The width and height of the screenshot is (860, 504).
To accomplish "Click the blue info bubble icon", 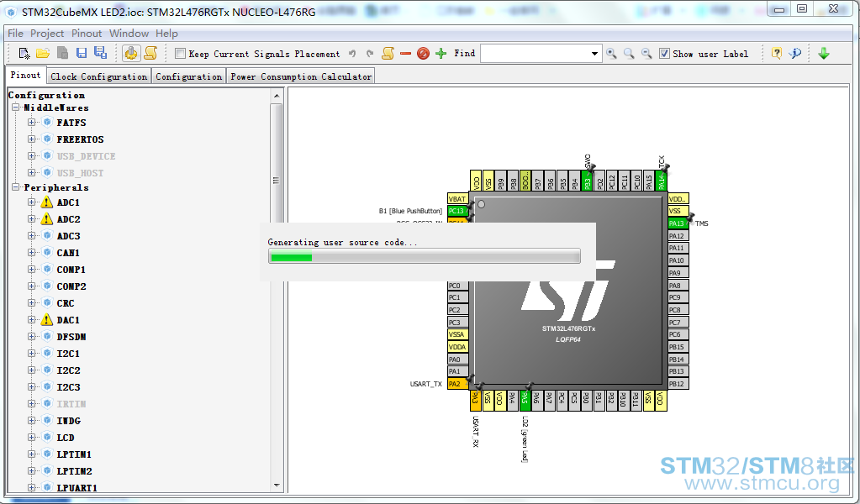I will pos(794,53).
